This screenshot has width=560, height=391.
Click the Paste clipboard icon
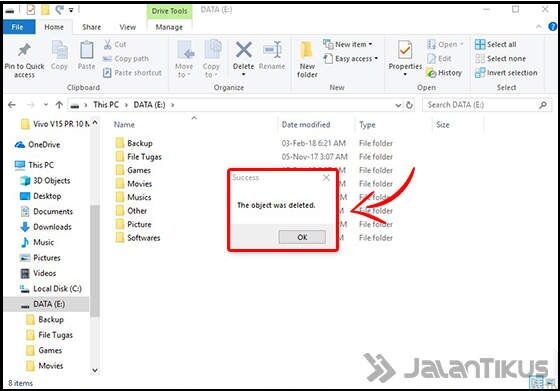tap(86, 50)
